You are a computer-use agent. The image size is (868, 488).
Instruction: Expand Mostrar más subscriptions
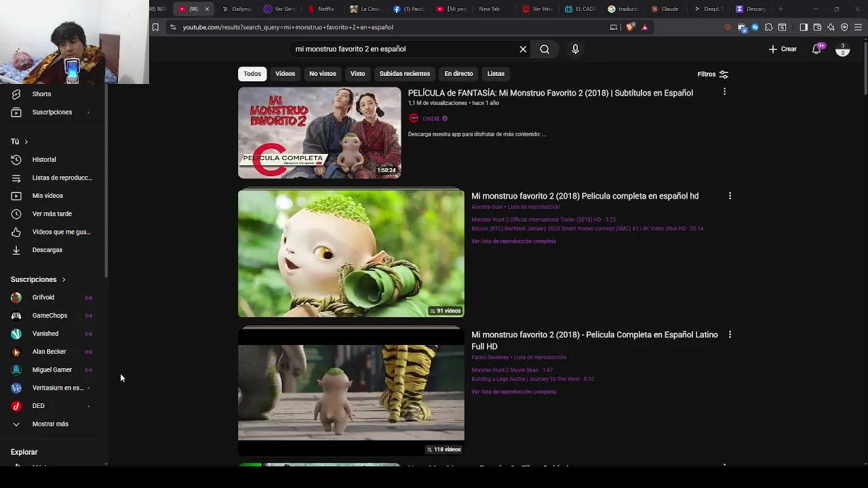click(x=51, y=424)
